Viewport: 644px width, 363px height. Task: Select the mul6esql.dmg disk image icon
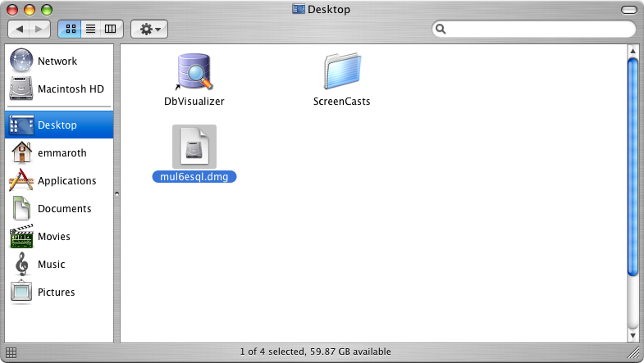(194, 147)
